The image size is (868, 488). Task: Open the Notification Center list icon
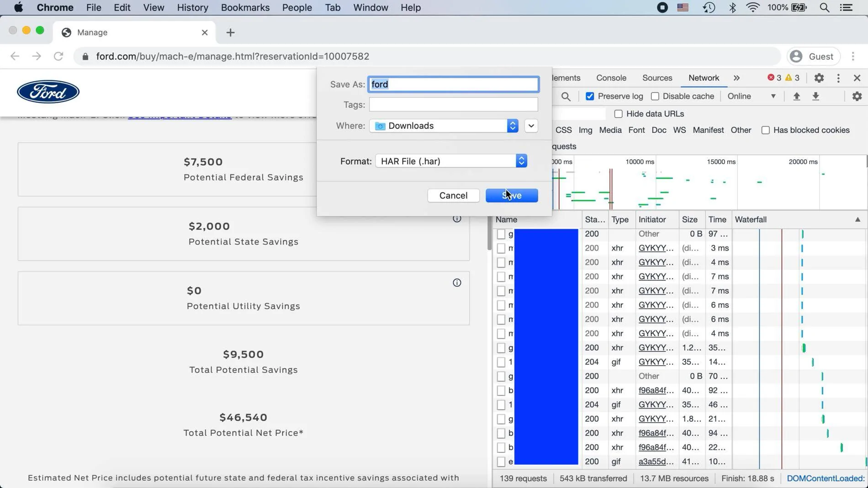coord(847,7)
